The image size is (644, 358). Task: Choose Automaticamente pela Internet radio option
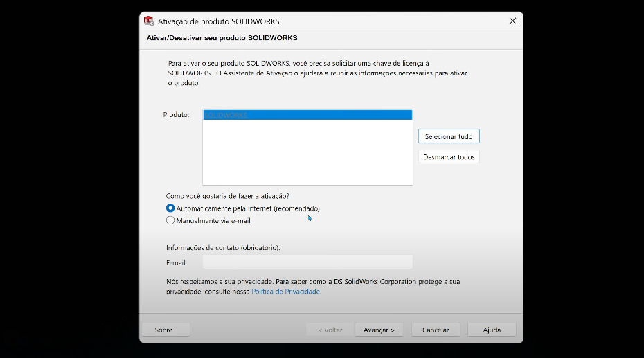point(170,208)
